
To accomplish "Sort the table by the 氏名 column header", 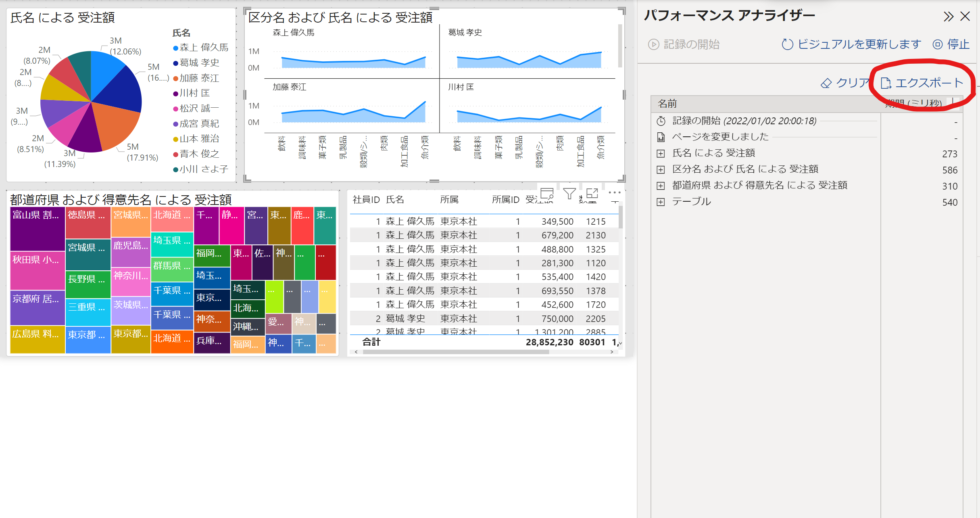I will 395,200.
